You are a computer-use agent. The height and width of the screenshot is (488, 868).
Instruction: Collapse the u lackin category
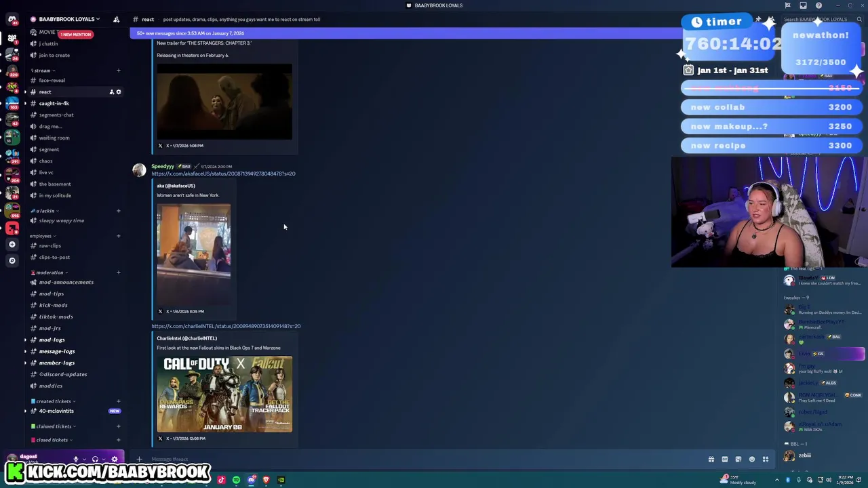[x=45, y=211]
